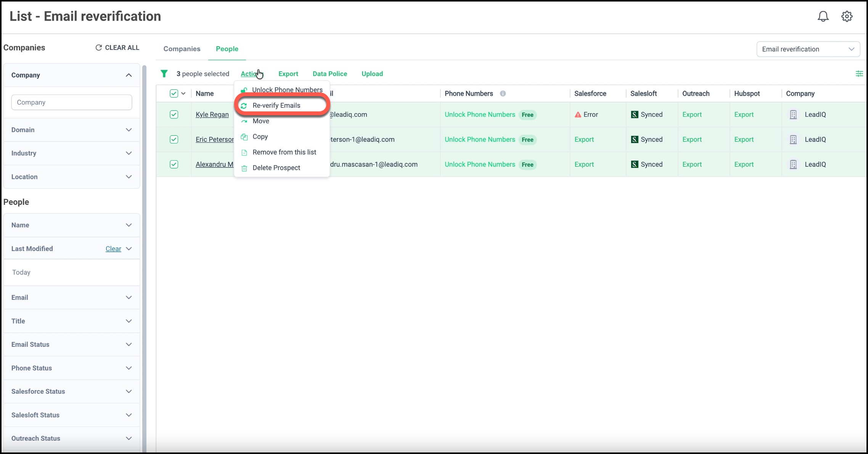The image size is (868, 454).
Task: Click the CLEAR ALL button
Action: [117, 48]
